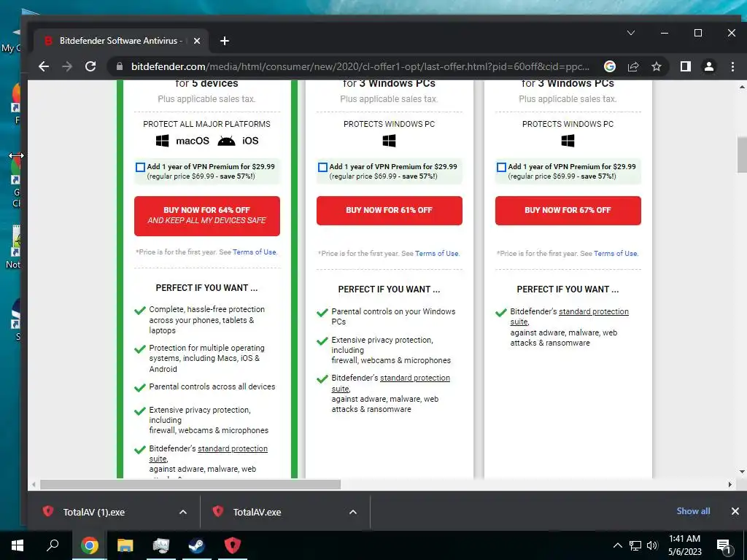The width and height of the screenshot is (747, 560).
Task: Open a new browser tab
Action: [225, 41]
